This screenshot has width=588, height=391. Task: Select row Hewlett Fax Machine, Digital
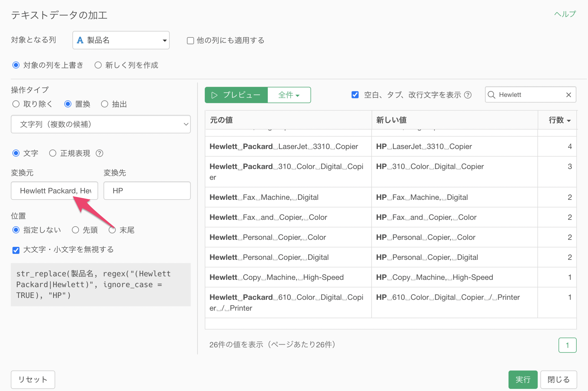pos(391,197)
